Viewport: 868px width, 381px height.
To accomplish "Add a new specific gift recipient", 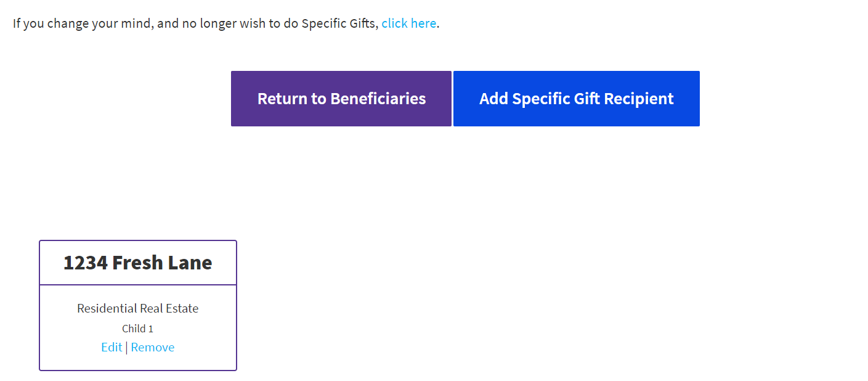I will click(576, 99).
